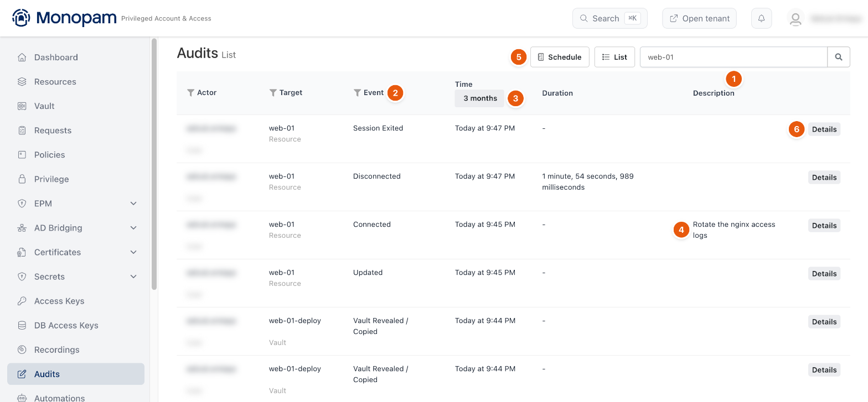
Task: Click the List view button
Action: click(614, 57)
